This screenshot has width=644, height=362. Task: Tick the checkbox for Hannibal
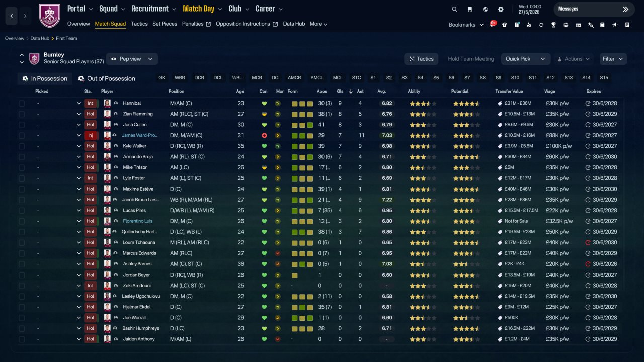(22, 103)
